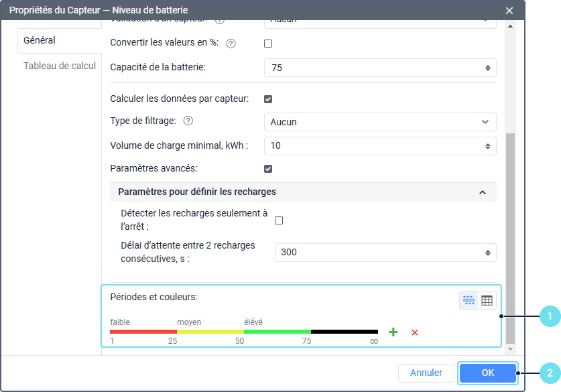561x392 pixels.
Task: Click the Volume de charge minimal field
Action: coord(374,146)
